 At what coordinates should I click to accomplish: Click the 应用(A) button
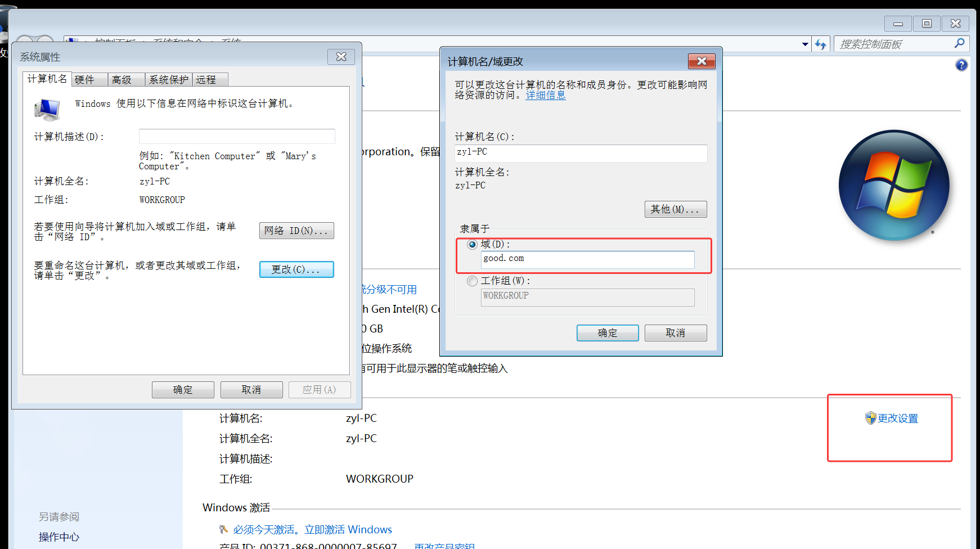[x=320, y=390]
